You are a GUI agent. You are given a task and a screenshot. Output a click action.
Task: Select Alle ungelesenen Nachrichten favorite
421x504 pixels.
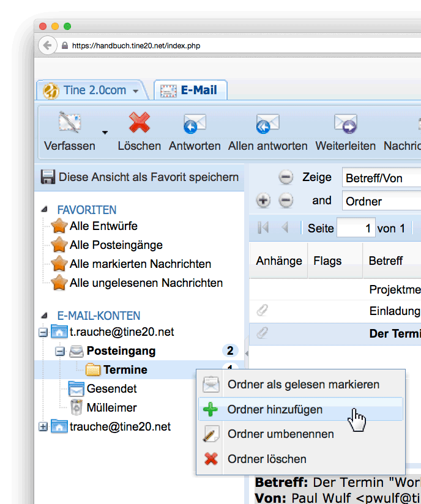(146, 283)
